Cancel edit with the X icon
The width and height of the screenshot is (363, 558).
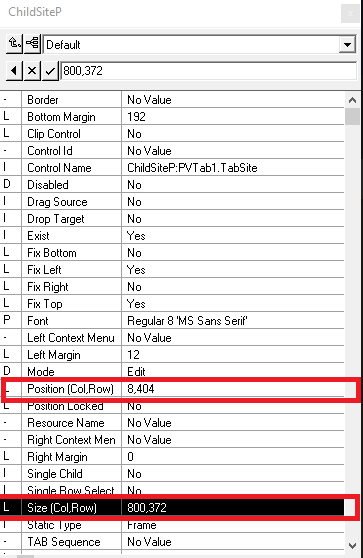coord(32,71)
